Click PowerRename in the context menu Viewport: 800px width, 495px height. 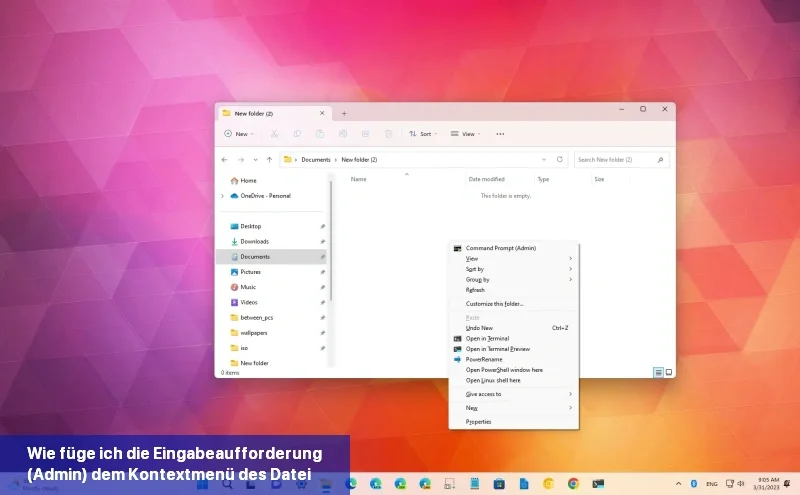coord(484,359)
